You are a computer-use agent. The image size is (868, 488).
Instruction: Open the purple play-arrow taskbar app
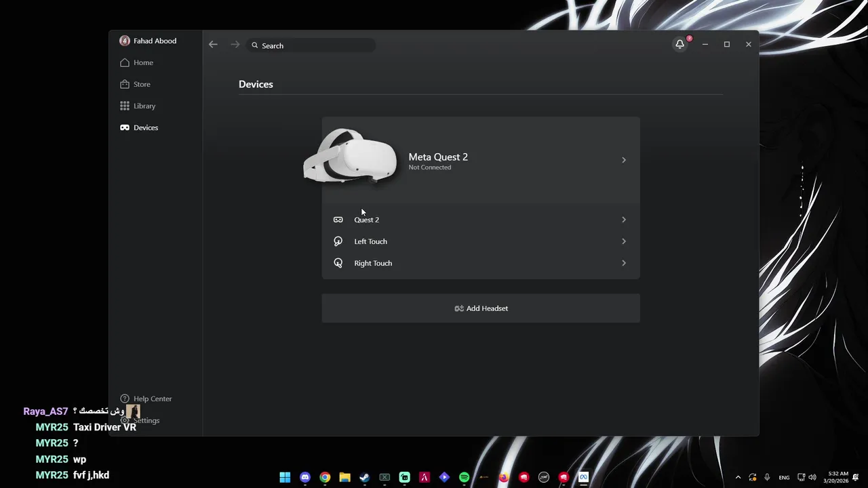444,477
